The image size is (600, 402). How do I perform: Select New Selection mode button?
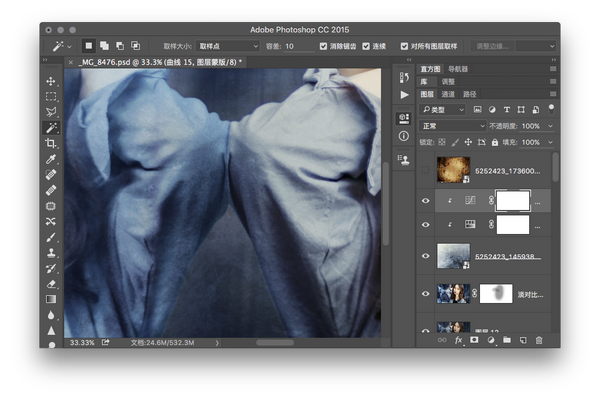[x=89, y=46]
